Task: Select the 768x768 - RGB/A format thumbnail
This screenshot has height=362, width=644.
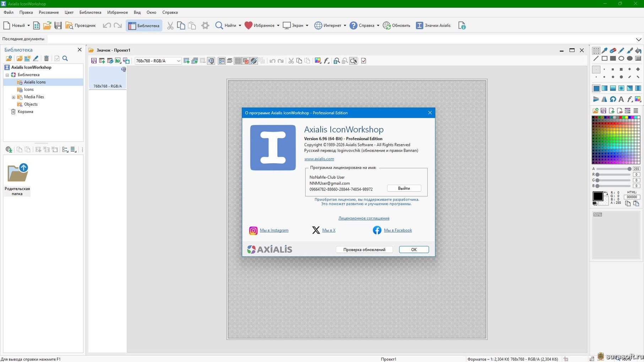Action: (108, 78)
